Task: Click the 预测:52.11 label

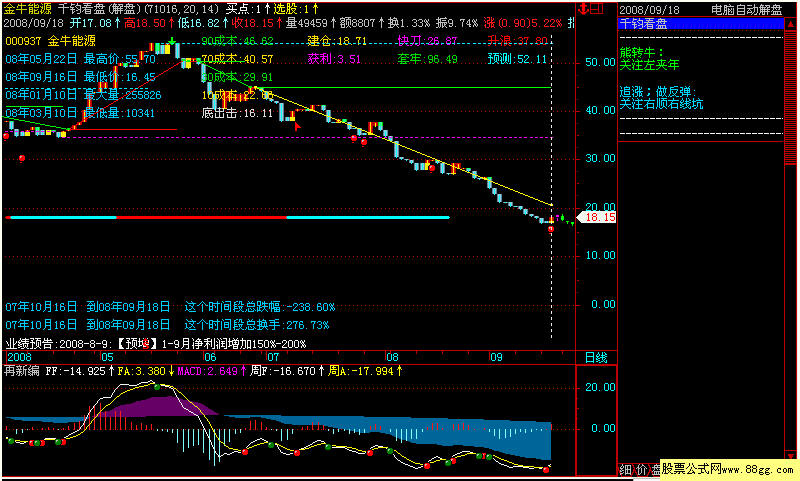Action: click(517, 59)
